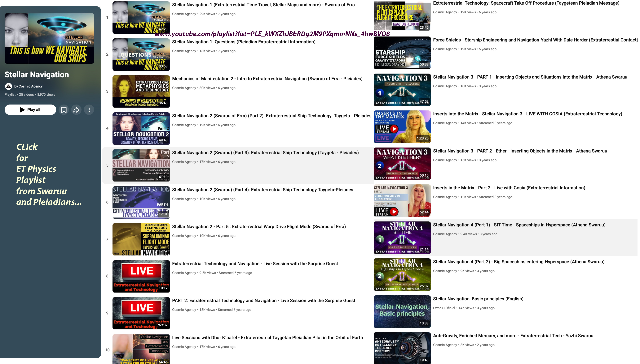The width and height of the screenshot is (640, 364).
Task: Click the Play all button
Action: point(30,110)
